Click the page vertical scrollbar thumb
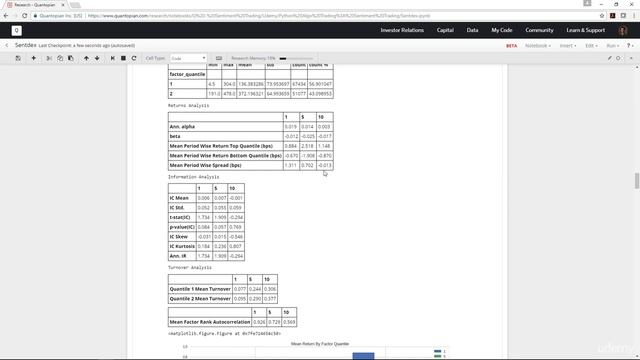 pyautogui.click(x=636, y=181)
